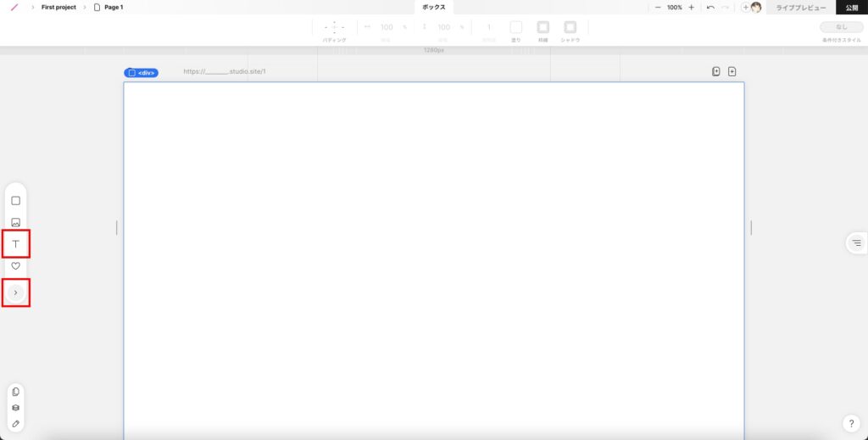Viewport: 868px width, 440px height.
Task: Click the black 公開 publish button
Action: pyautogui.click(x=851, y=8)
